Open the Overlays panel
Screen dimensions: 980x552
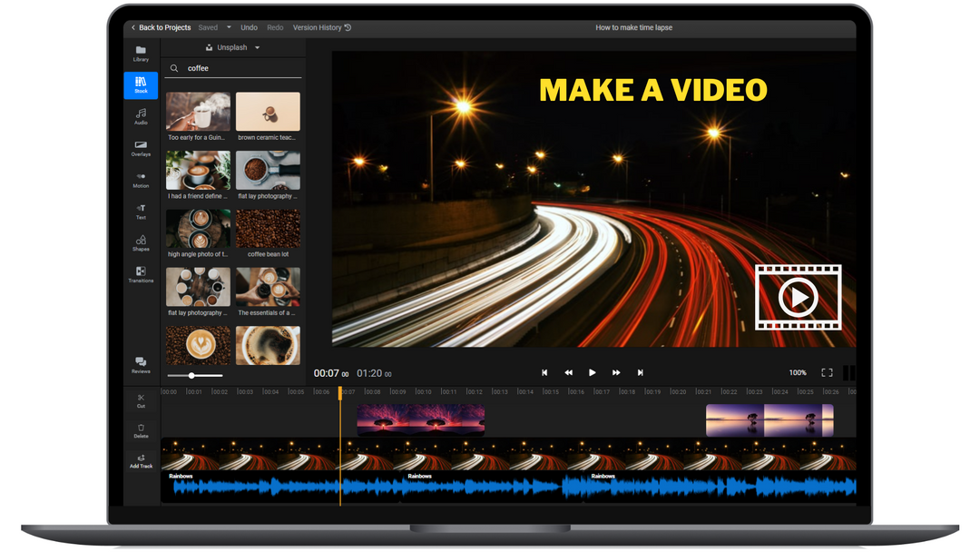(141, 148)
